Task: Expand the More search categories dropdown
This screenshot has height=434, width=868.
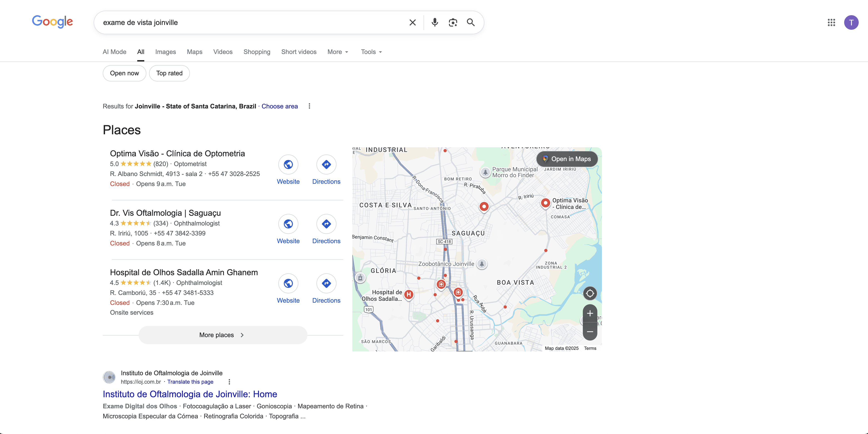Action: click(338, 52)
